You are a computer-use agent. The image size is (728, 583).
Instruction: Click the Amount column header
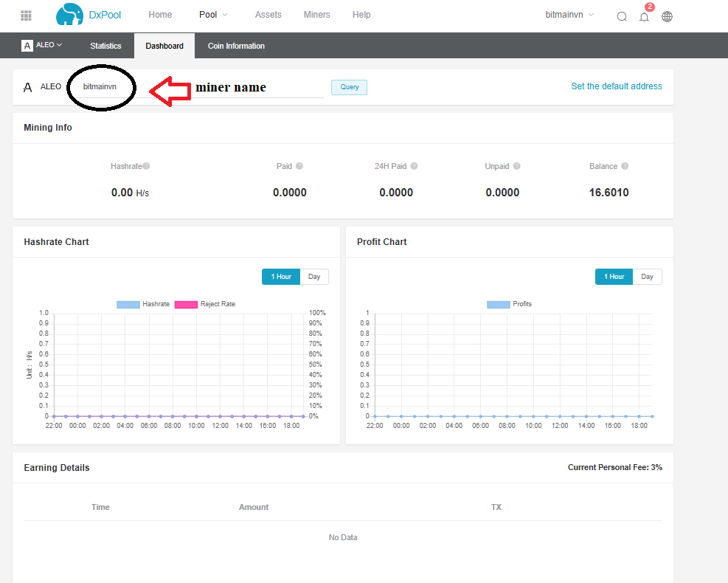254,507
